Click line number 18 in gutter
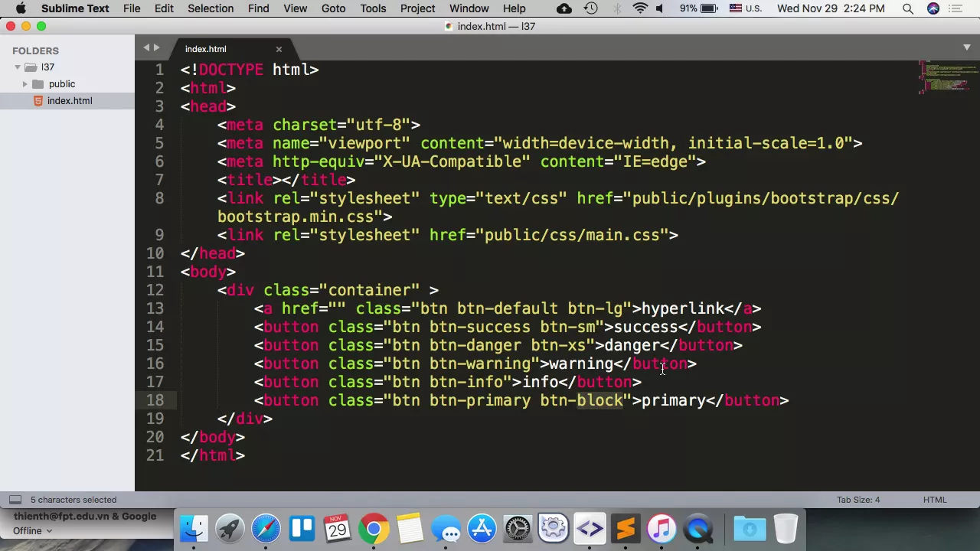 click(155, 400)
